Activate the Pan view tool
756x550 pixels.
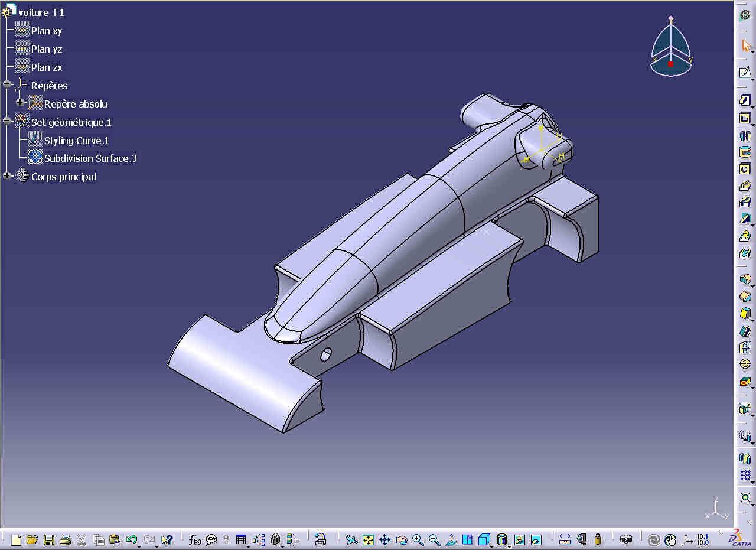pos(384,539)
